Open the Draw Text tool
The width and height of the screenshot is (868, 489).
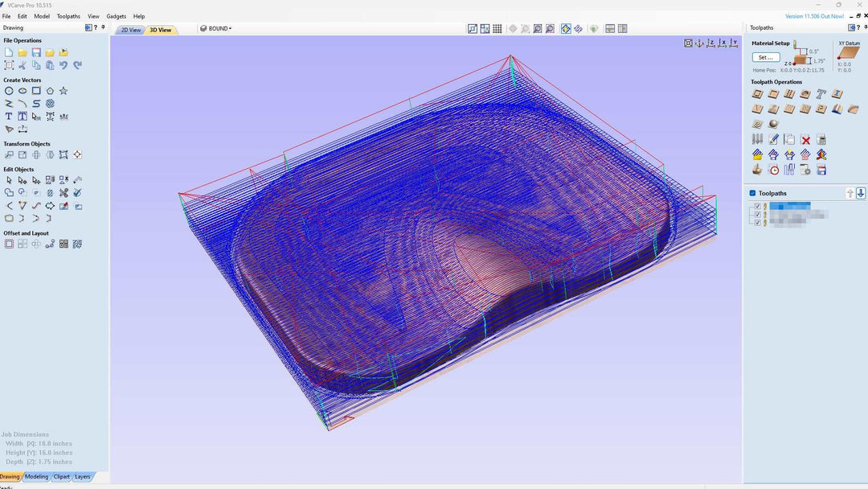coord(9,117)
